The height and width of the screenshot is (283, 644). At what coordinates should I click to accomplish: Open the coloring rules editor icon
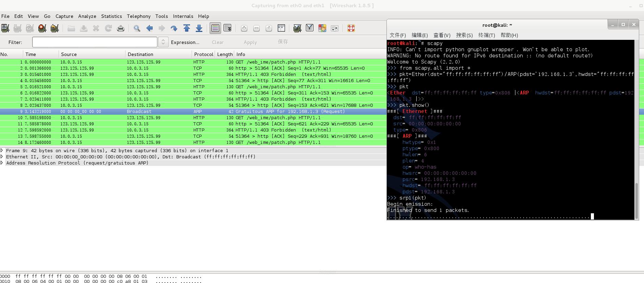pos(322,28)
